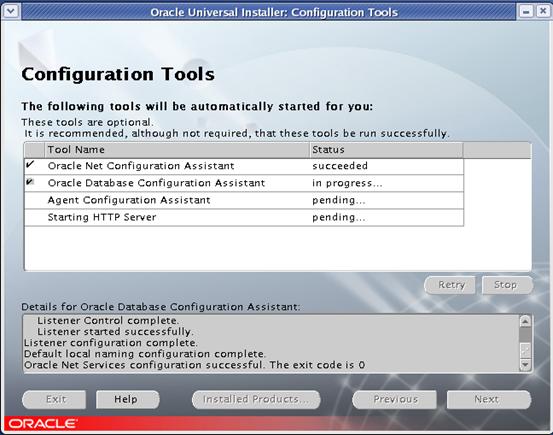The width and height of the screenshot is (553, 435).
Task: Open the window menu in title bar
Action: [x=11, y=11]
